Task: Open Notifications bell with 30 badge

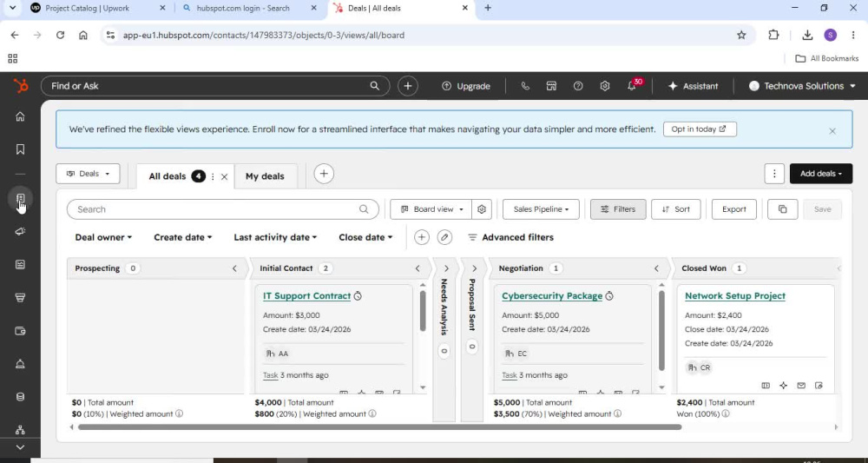Action: [x=632, y=86]
